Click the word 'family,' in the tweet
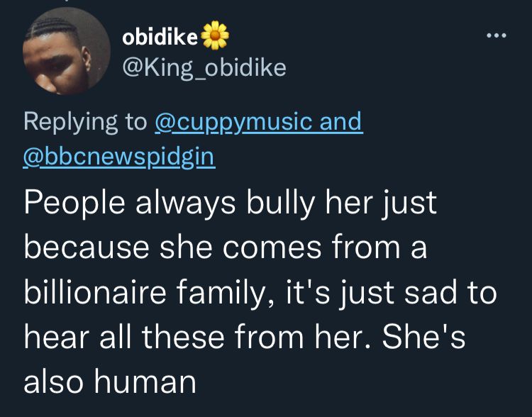The image size is (532, 417). click(226, 293)
